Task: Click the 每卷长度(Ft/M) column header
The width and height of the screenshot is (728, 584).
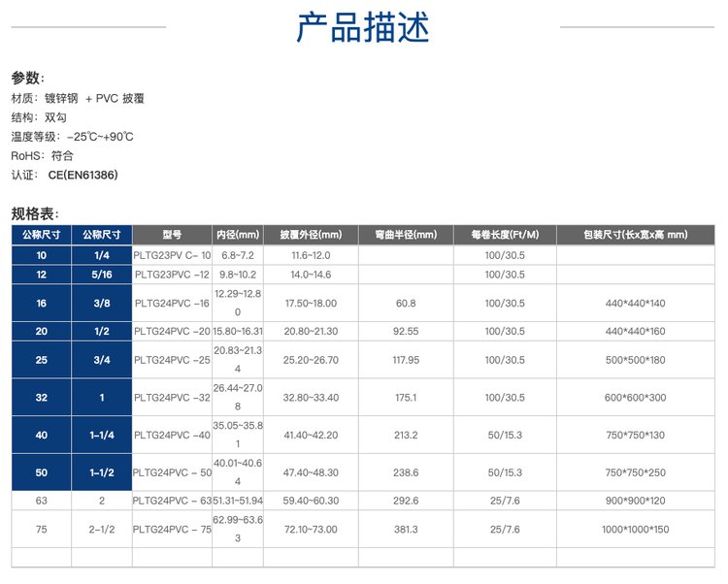Action: tap(504, 235)
